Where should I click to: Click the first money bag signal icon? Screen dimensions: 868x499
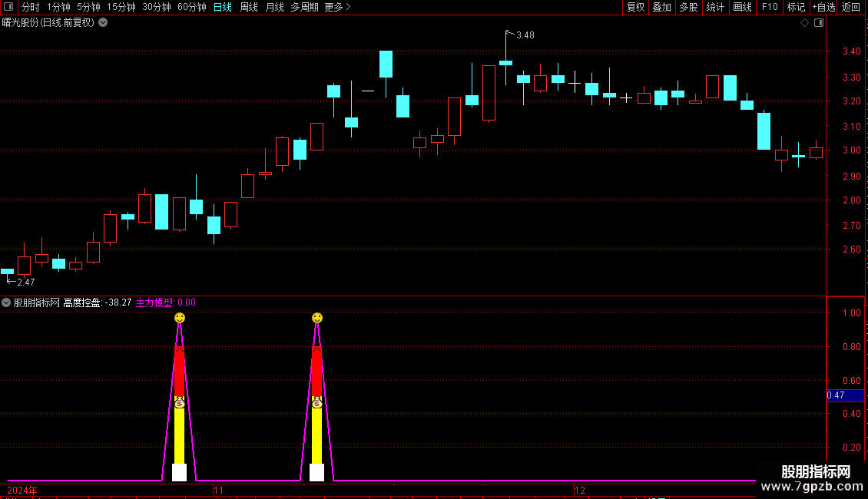tap(179, 403)
